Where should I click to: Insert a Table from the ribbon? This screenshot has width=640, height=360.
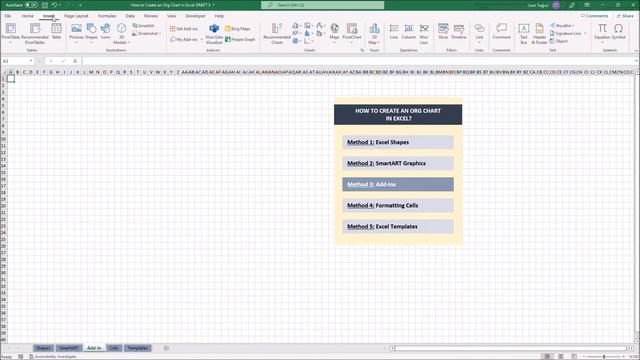(x=56, y=31)
